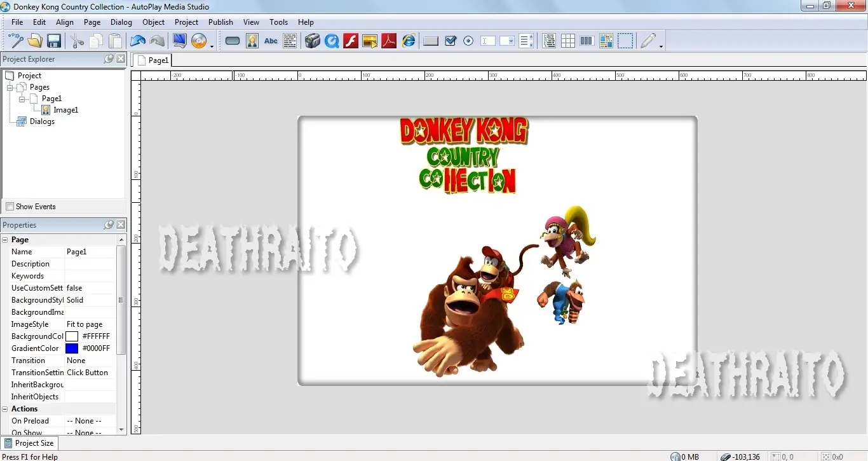Insert a RichText object
868x461 pixels.
click(x=606, y=41)
